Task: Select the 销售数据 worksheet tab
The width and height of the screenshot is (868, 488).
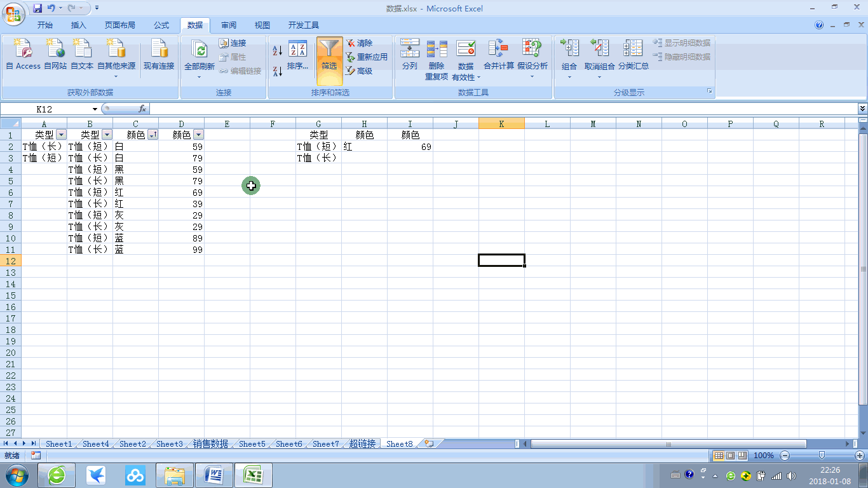Action: [210, 444]
